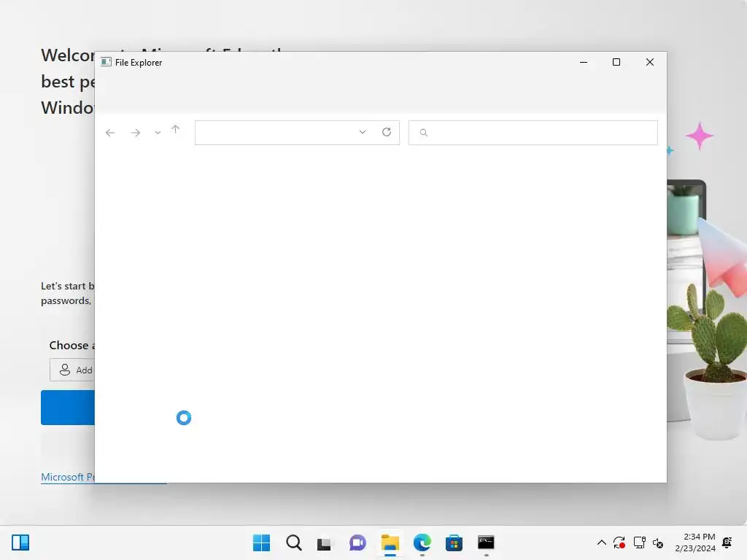Refresh the current File Explorer location
Screen dimensions: 747x560
(x=387, y=132)
